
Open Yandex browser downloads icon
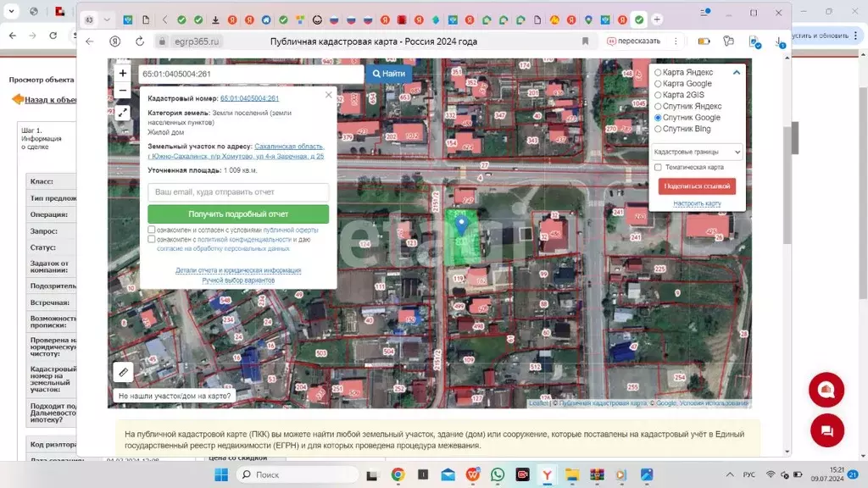pyautogui.click(x=780, y=42)
